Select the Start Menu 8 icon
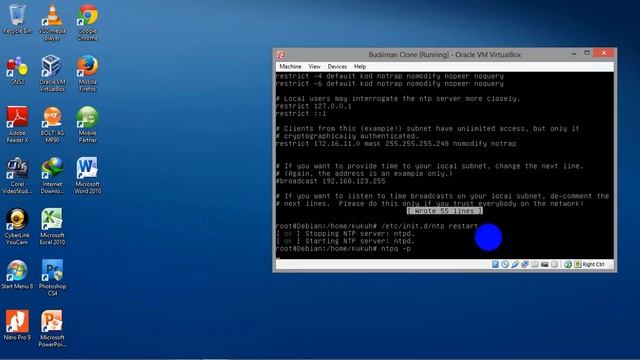This screenshot has height=360, width=640. click(17, 274)
